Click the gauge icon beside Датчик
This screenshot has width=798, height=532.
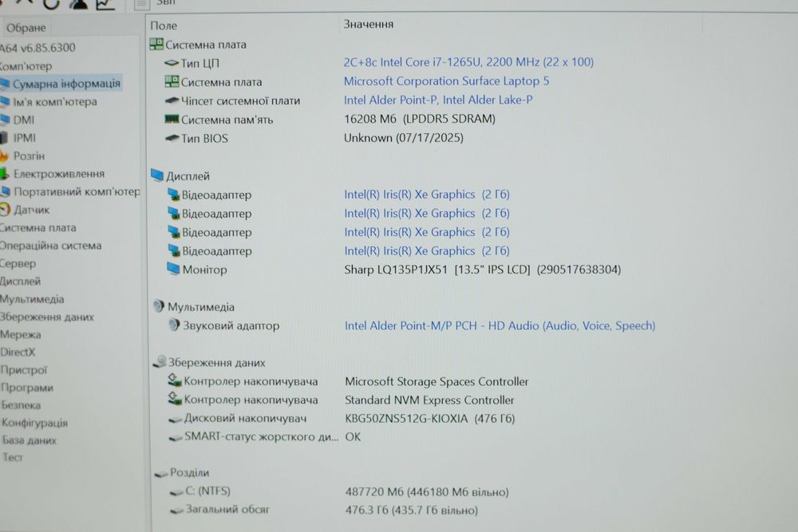(x=5, y=210)
